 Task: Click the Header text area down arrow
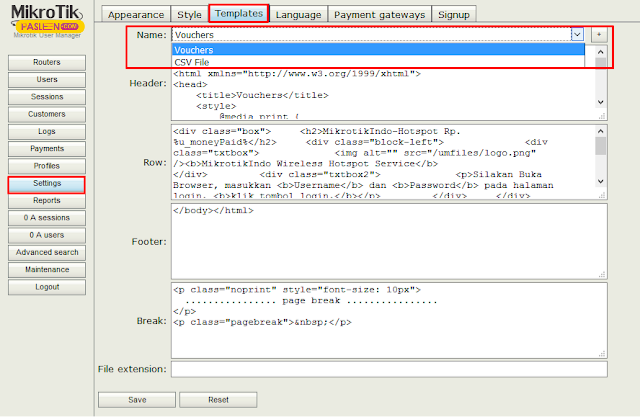[x=600, y=102]
